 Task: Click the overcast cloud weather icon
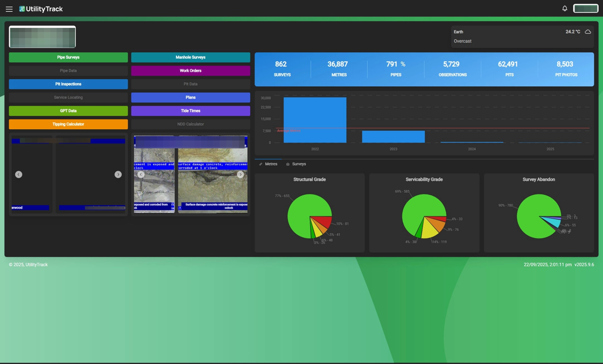click(x=587, y=32)
